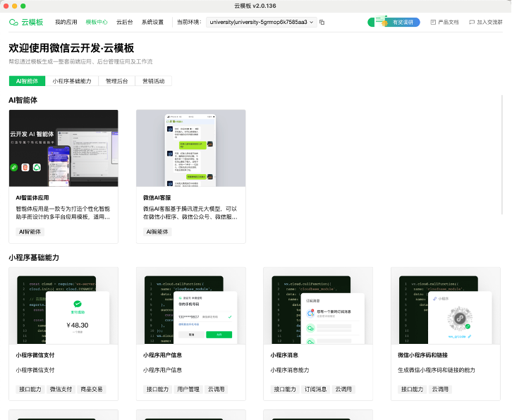Viewport: 512px width, 420px height.
Task: Select the 小程序基础能力 category tab
Action: pos(72,81)
